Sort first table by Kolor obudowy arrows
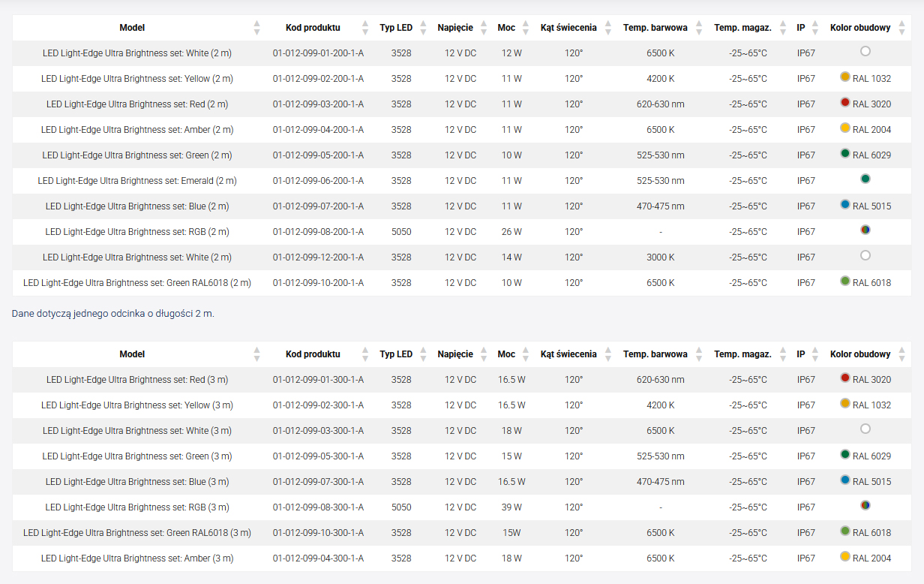 (901, 28)
